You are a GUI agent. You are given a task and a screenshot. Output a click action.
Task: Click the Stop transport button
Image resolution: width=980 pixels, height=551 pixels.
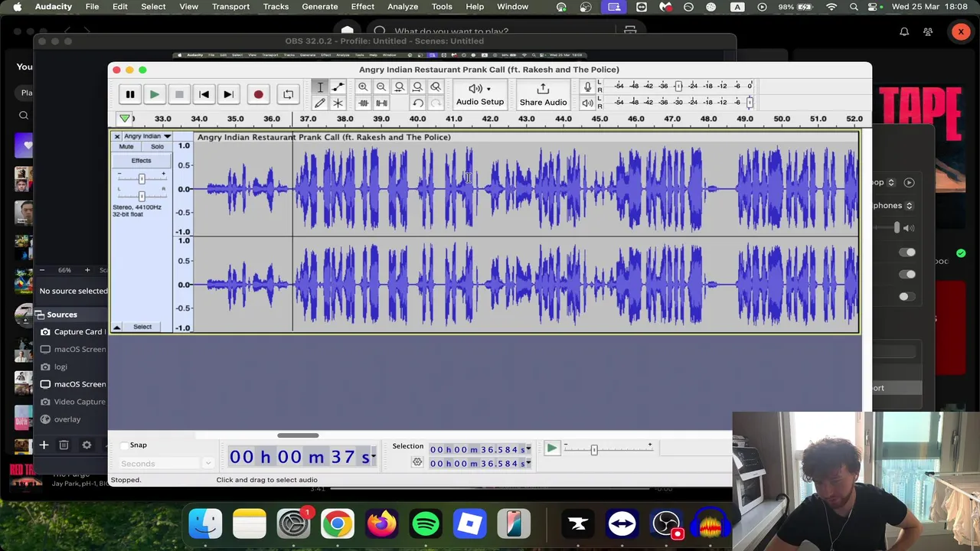point(178,94)
